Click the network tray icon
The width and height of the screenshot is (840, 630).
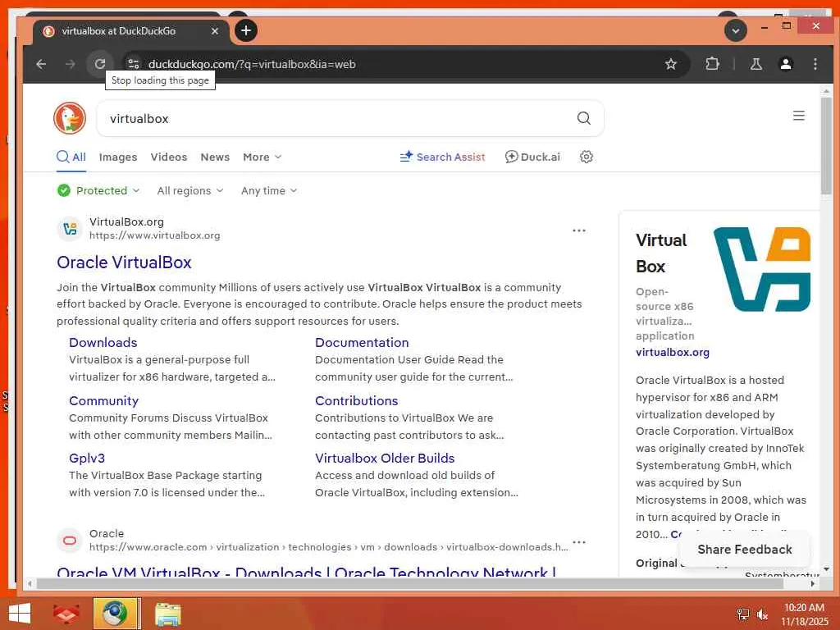[x=742, y=614]
